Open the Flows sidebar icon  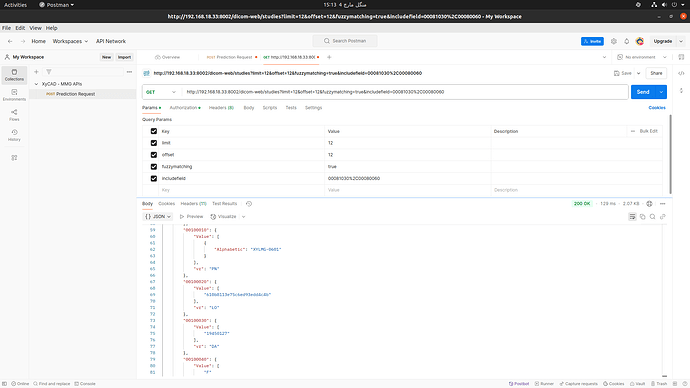click(x=14, y=115)
